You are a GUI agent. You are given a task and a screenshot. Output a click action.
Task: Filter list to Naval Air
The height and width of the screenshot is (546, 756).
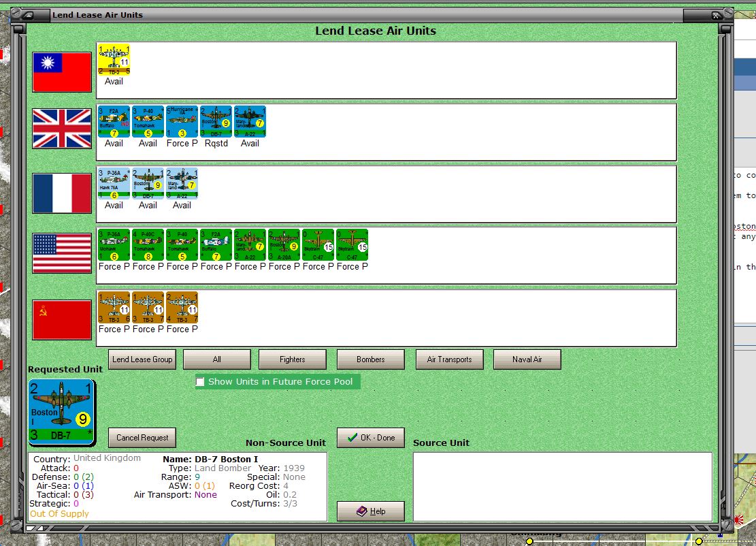click(x=527, y=359)
